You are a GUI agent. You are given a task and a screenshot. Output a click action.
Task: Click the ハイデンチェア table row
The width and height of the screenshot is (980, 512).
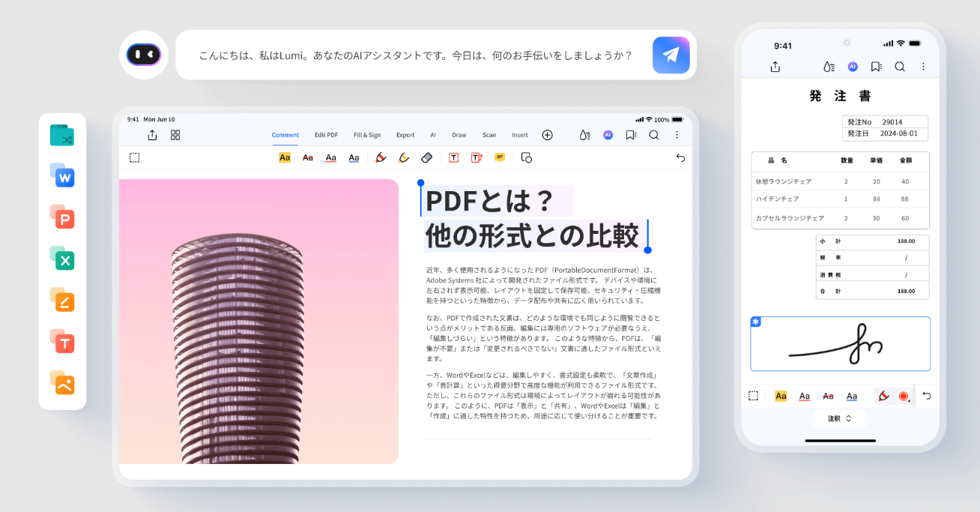point(841,199)
